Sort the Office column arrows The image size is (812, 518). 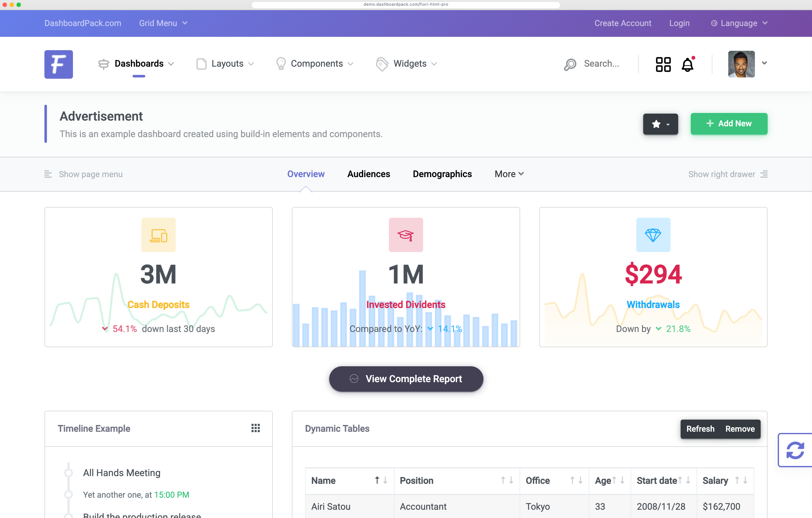click(x=576, y=480)
